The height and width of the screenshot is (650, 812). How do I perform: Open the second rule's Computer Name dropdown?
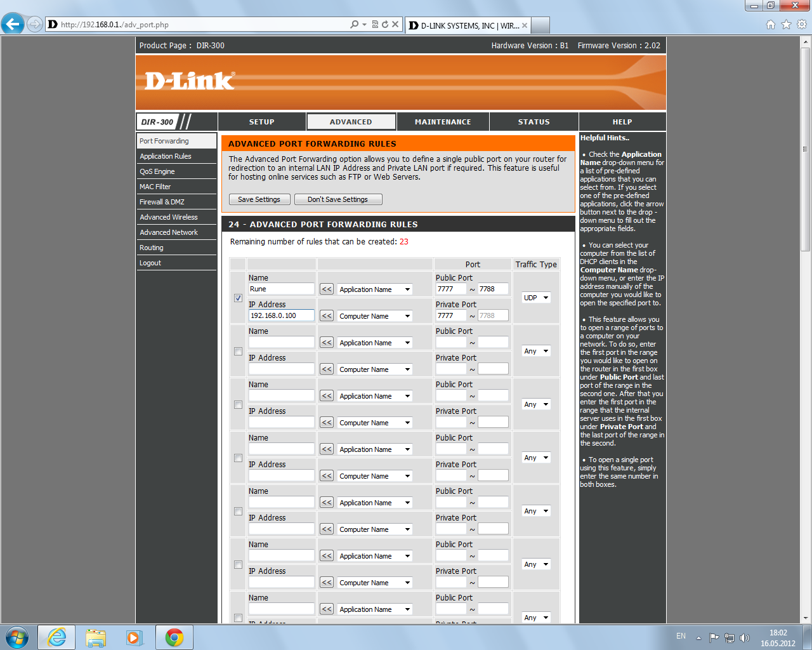374,369
